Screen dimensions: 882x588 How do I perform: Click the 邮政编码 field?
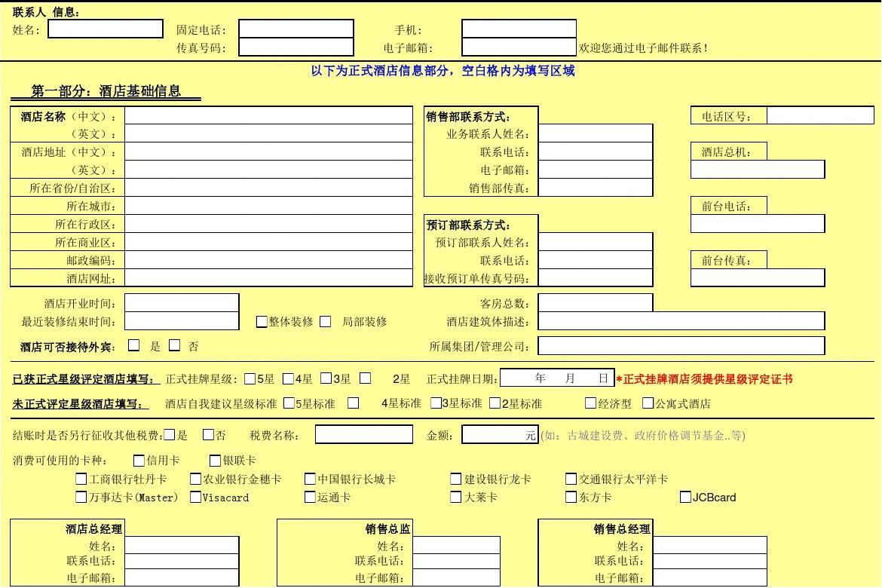[x=269, y=259]
